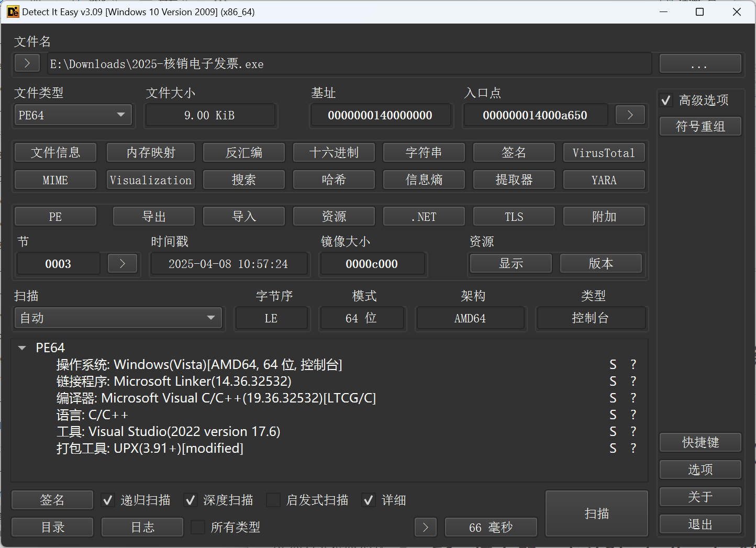Screen dimensions: 756x548
Task: Open YARA button
Action: pyautogui.click(x=604, y=180)
